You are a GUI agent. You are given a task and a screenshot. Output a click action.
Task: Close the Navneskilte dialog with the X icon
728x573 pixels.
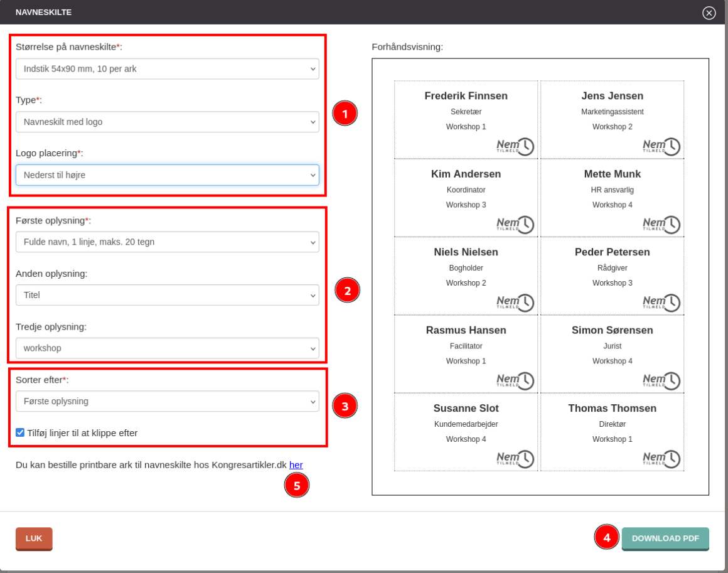pyautogui.click(x=709, y=13)
